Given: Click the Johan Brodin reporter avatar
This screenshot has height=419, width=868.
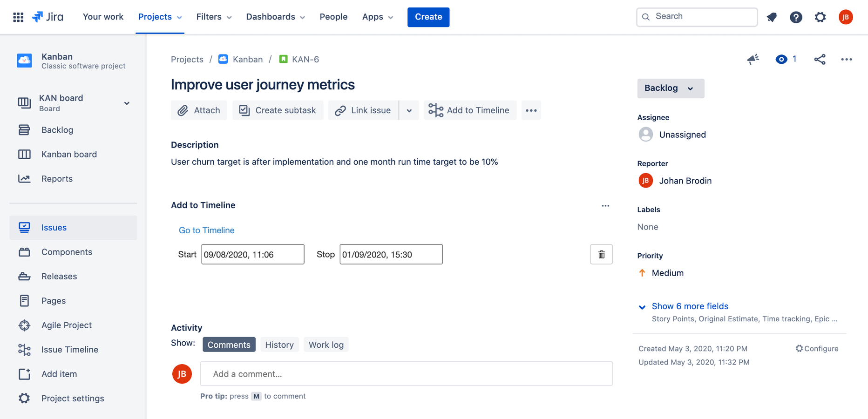Looking at the screenshot, I should [x=645, y=181].
